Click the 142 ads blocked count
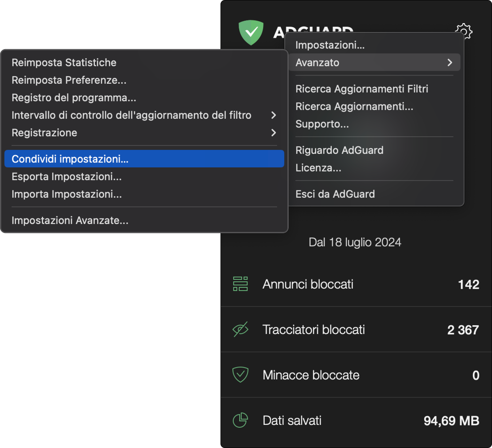Viewport: 492px width, 448px height. tap(469, 284)
